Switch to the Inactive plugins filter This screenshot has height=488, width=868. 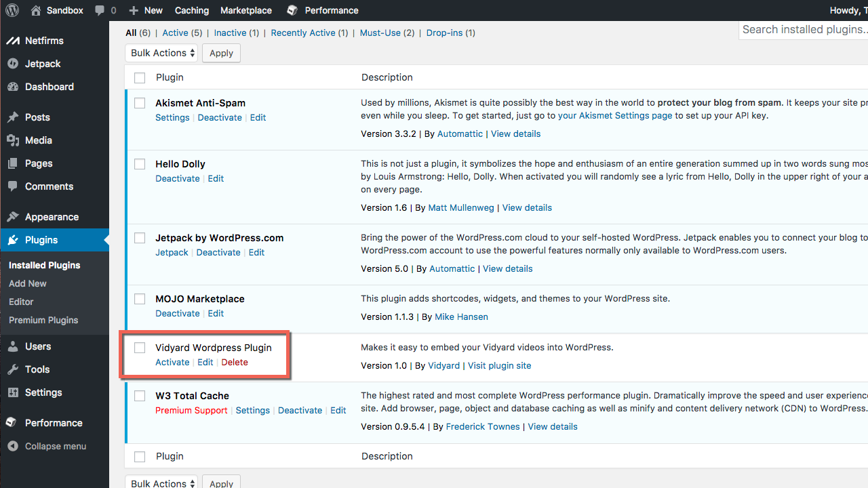pos(230,33)
